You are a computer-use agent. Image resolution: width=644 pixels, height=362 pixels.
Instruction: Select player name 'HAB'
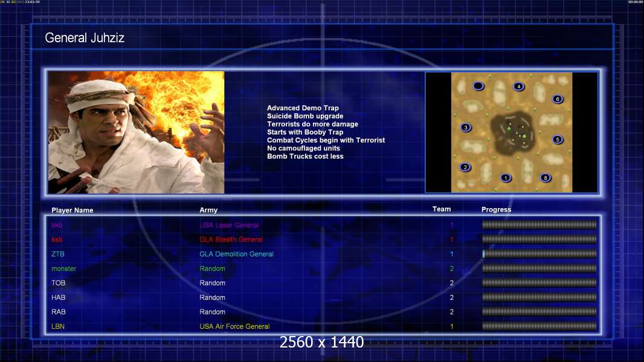(59, 297)
